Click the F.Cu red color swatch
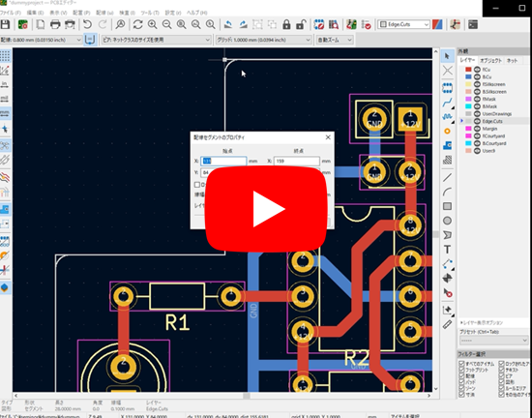532x418 pixels. (x=468, y=70)
